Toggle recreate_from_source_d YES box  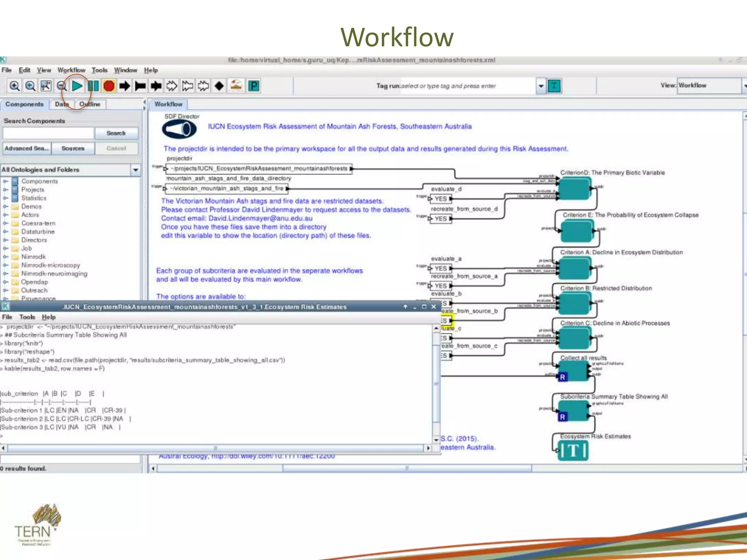(x=441, y=219)
